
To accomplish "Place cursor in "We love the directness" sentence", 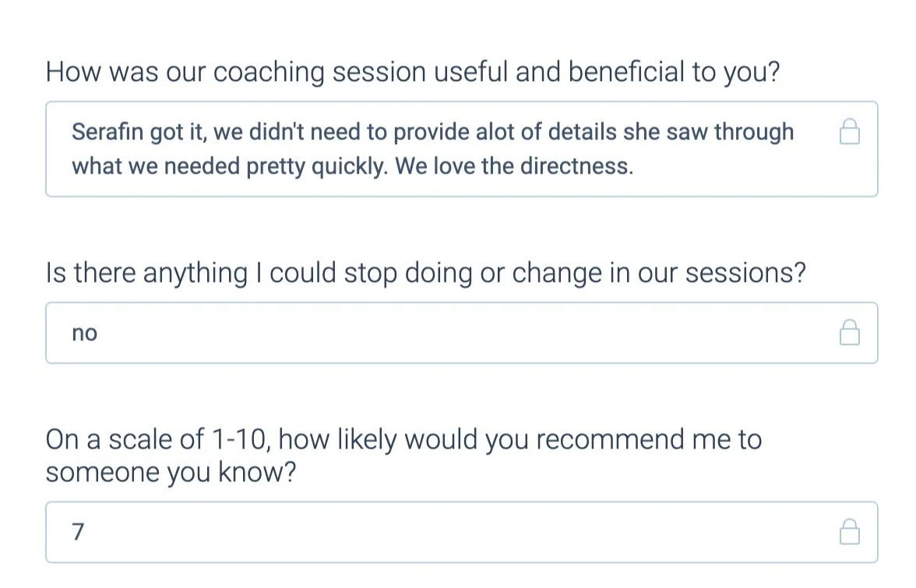I will [514, 167].
